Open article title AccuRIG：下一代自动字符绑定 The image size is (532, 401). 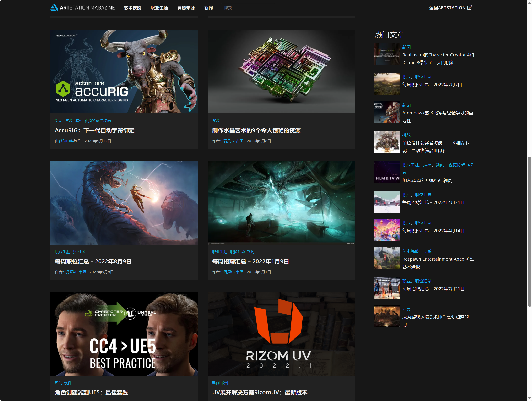click(x=94, y=130)
